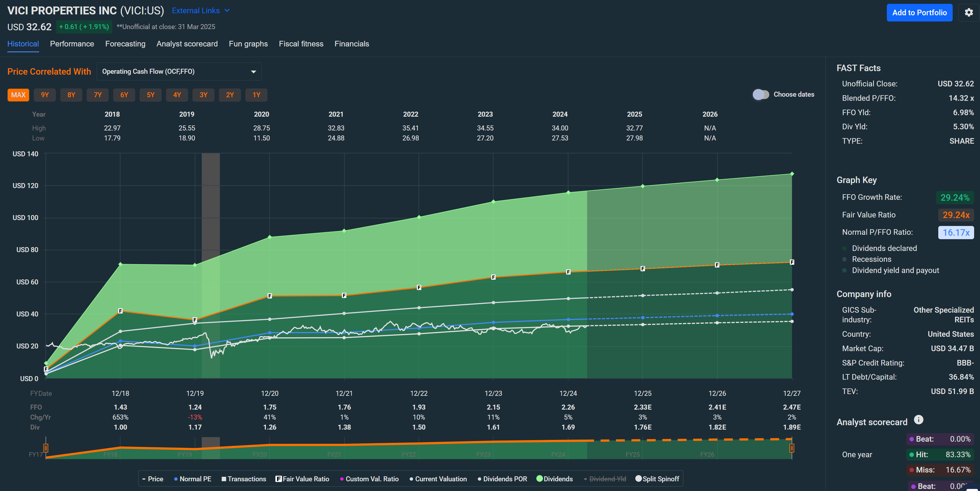Switch to the Financials tab
Screen dimensions: 980x491
(351, 44)
